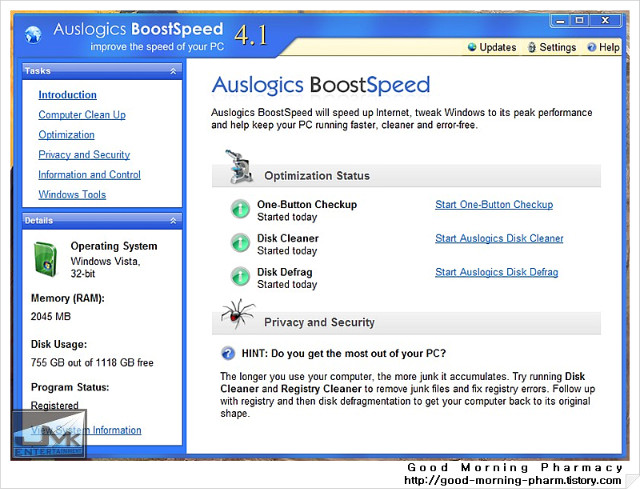The image size is (640, 489).
Task: Start Auslogics Disk Defrag
Action: coord(497,272)
